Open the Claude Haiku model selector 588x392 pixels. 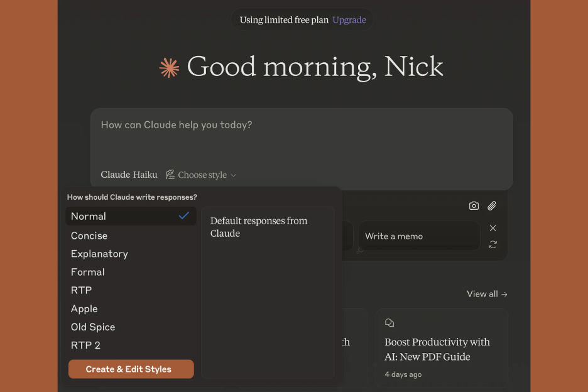129,175
